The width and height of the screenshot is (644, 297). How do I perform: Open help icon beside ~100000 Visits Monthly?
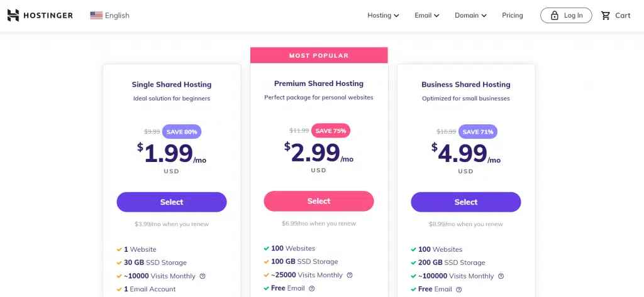click(501, 276)
